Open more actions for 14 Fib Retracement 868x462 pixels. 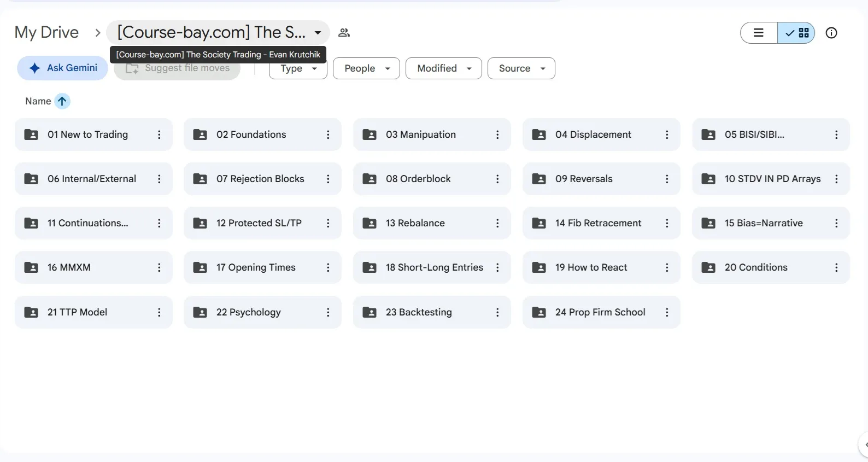tap(667, 223)
